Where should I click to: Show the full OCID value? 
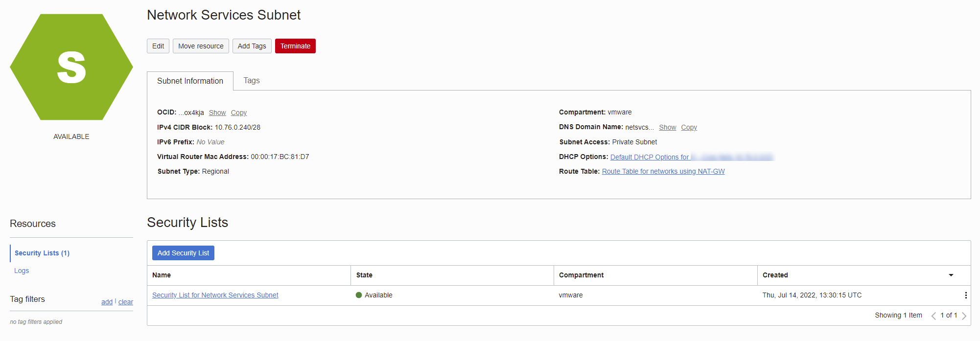(x=217, y=113)
